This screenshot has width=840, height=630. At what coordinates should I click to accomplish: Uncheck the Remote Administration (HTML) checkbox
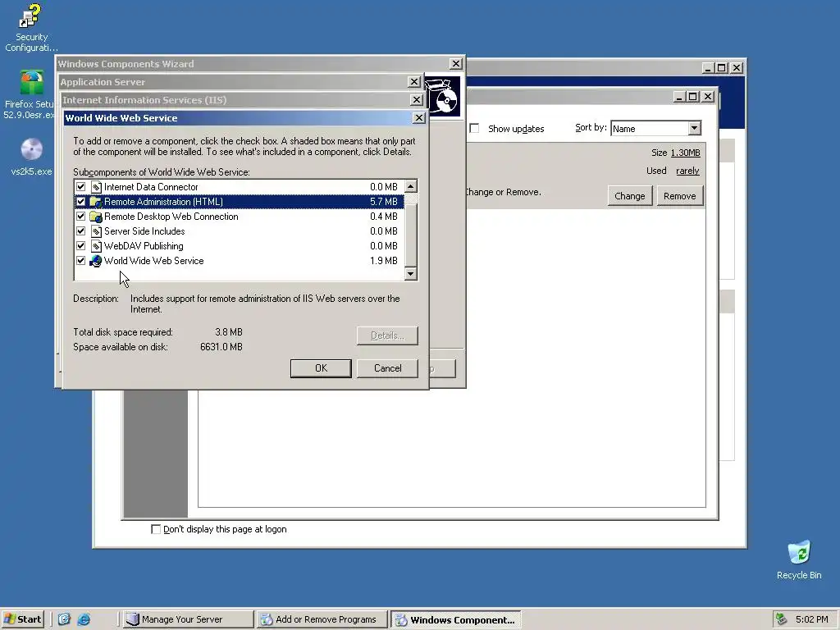[x=81, y=202]
